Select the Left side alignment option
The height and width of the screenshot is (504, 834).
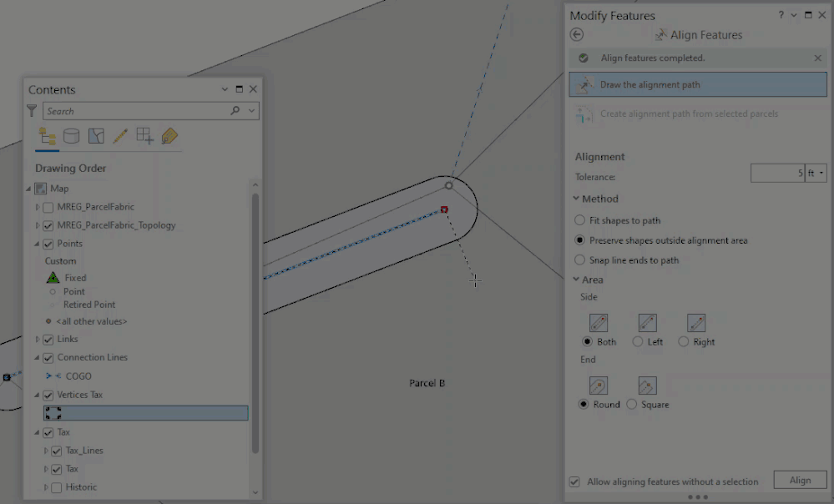(637, 341)
